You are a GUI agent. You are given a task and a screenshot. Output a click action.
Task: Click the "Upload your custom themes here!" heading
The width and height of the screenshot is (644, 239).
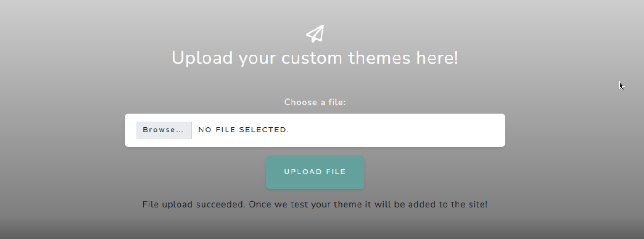coord(315,58)
